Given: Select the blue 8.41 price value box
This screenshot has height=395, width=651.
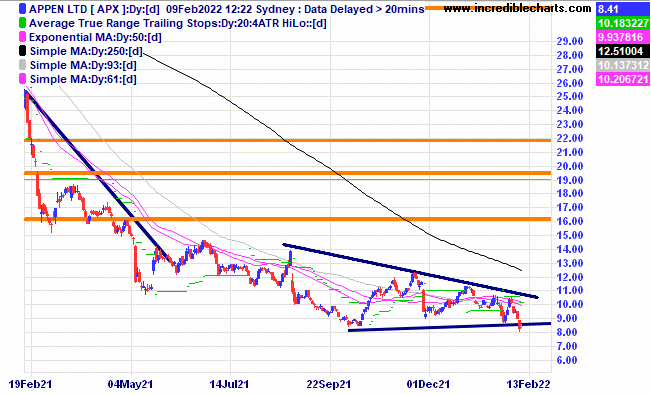Looking at the screenshot, I should pos(623,9).
